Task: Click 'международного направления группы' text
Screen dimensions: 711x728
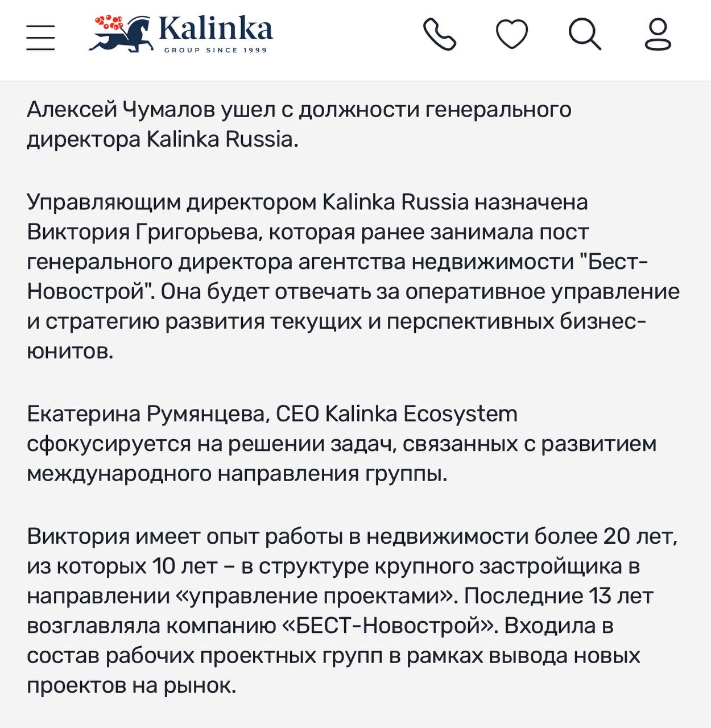Action: point(237,474)
